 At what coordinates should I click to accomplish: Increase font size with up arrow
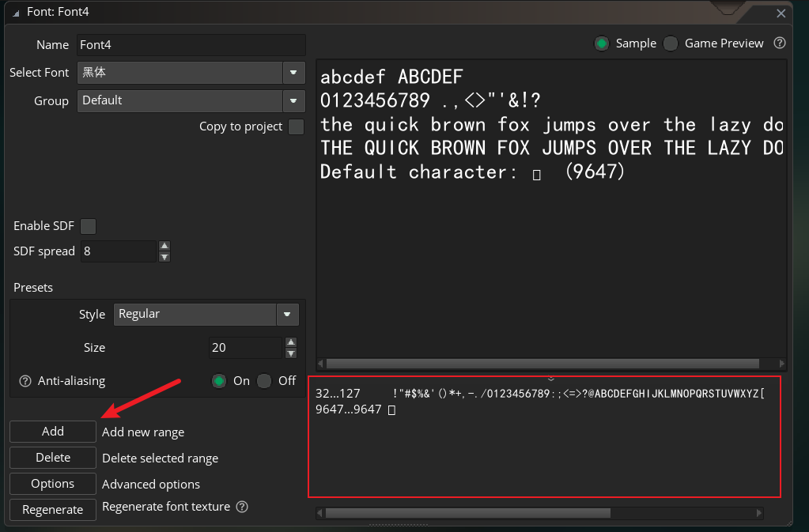pos(291,342)
